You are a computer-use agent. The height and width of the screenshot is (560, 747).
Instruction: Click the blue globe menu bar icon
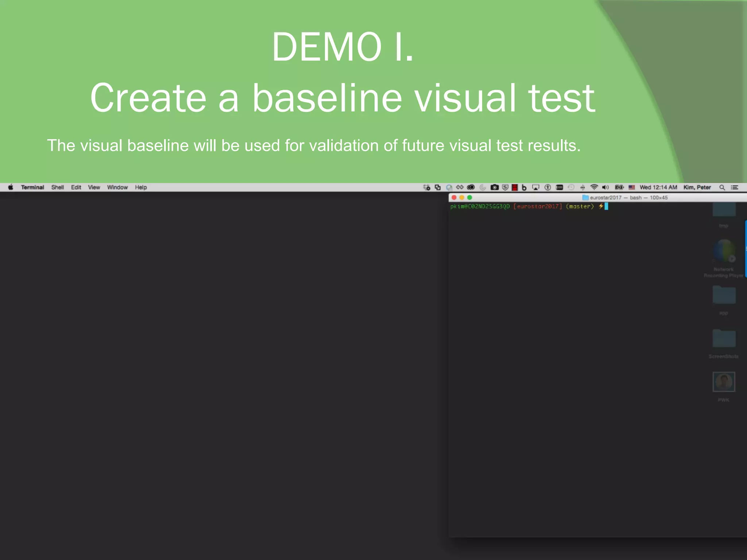[449, 187]
